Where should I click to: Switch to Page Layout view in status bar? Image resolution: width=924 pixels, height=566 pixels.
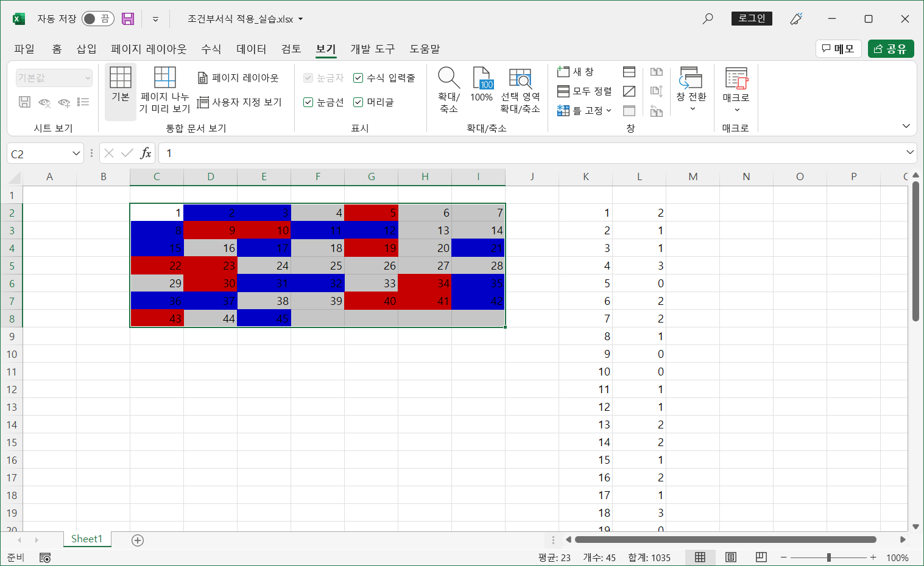pyautogui.click(x=730, y=557)
